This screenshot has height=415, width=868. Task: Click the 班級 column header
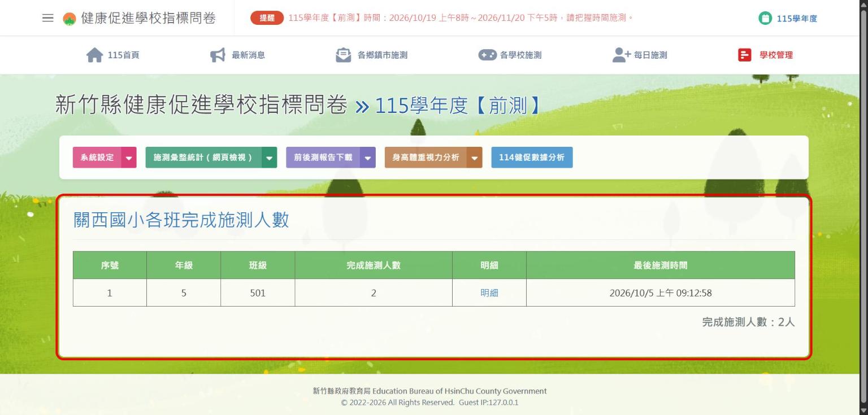258,265
